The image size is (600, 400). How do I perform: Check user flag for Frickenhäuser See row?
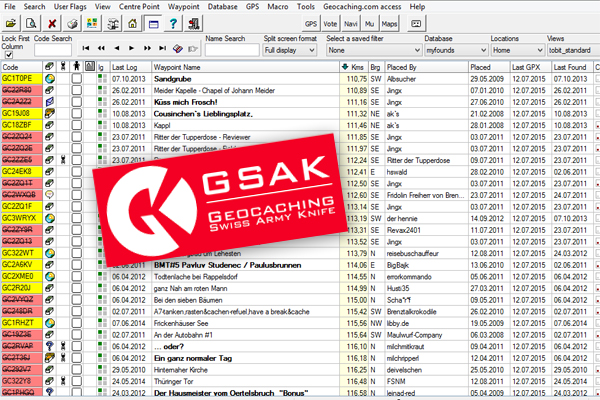click(x=77, y=323)
